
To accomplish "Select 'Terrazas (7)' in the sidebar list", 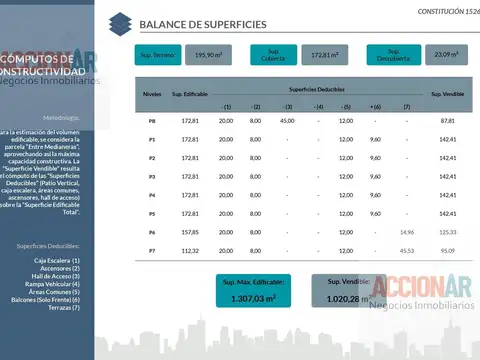I will tap(64, 308).
